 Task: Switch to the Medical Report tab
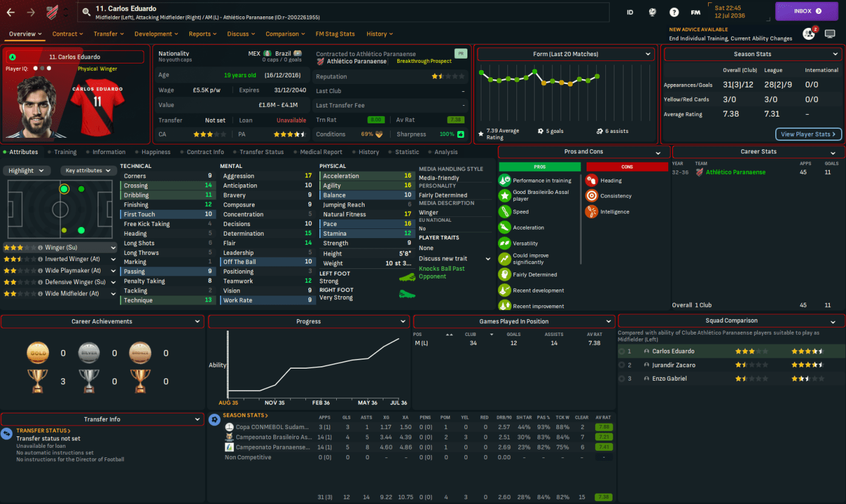[x=321, y=152]
